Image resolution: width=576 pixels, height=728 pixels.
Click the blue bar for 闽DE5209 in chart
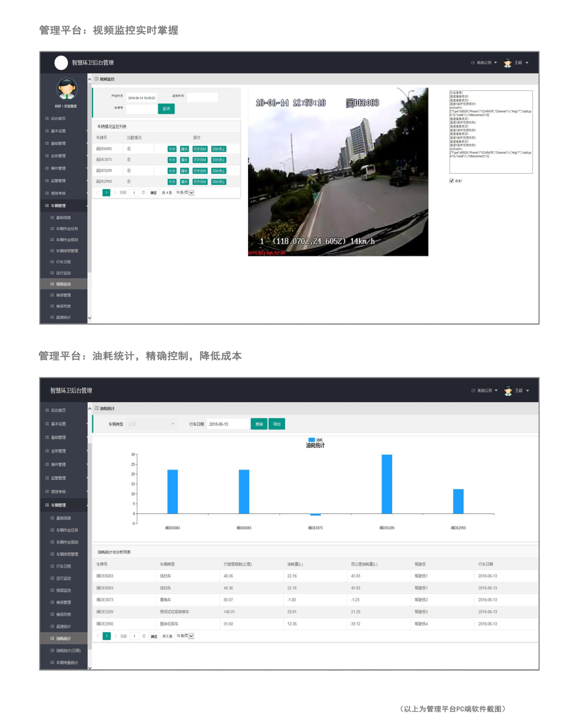coord(387,484)
